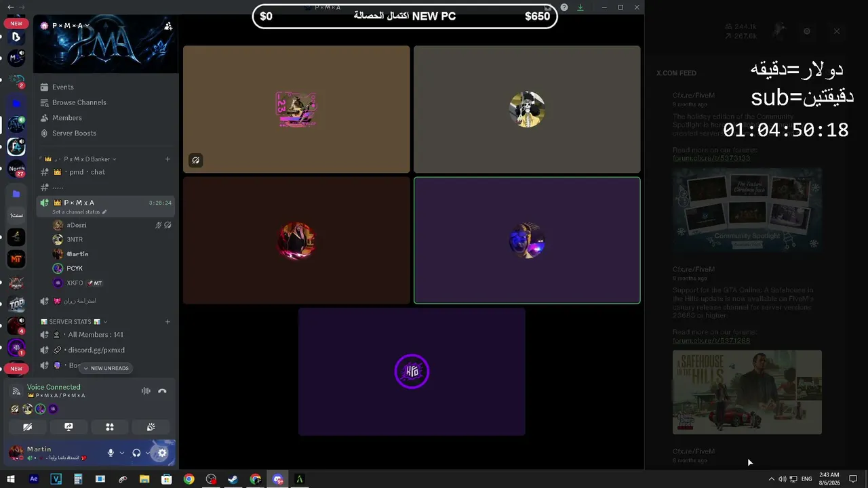This screenshot has height=488, width=868.
Task: Open the Events page
Action: [63, 87]
